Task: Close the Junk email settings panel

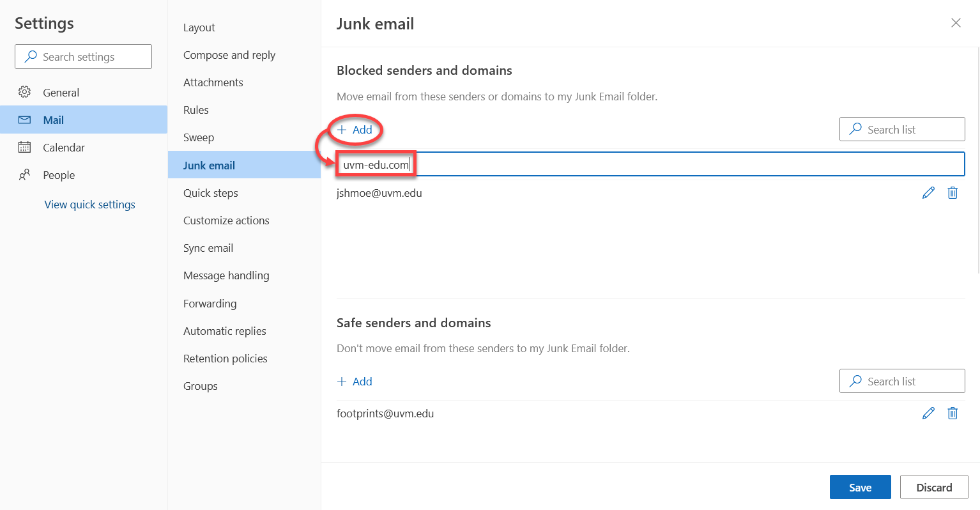Action: click(x=956, y=23)
